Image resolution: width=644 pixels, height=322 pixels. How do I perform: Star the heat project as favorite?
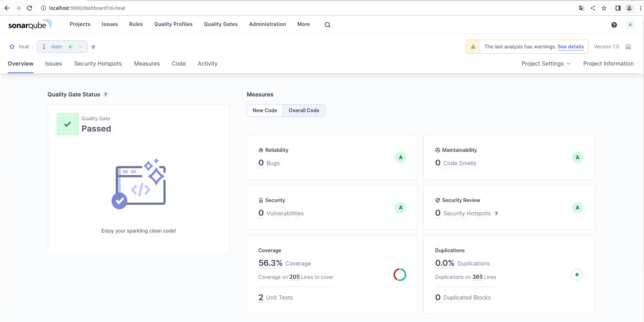pyautogui.click(x=12, y=47)
